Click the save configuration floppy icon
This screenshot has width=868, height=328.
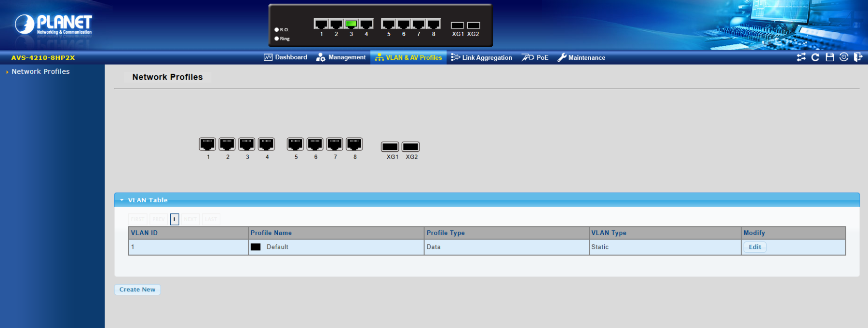830,57
